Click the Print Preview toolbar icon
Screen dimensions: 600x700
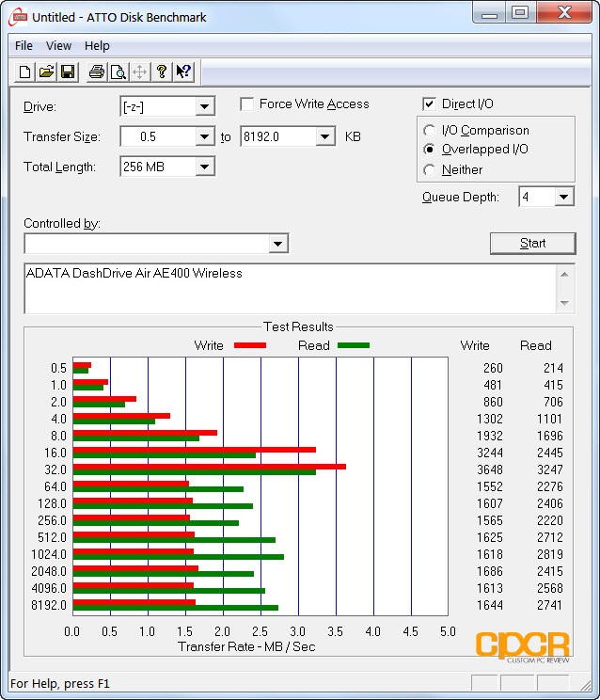pyautogui.click(x=118, y=72)
